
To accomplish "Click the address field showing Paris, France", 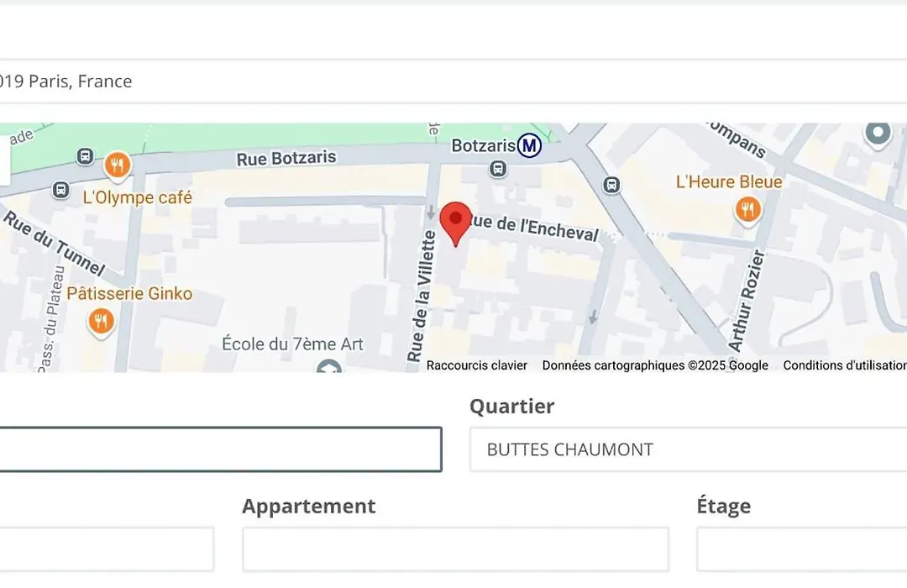I will pyautogui.click(x=453, y=81).
